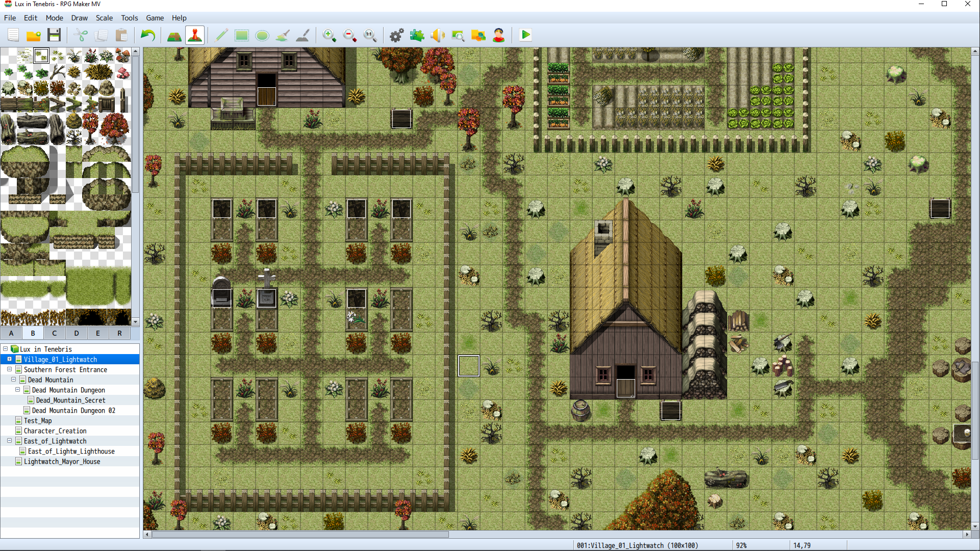Click the tileset palette scroll-up arrow
The width and height of the screenshot is (980, 551).
click(x=136, y=52)
